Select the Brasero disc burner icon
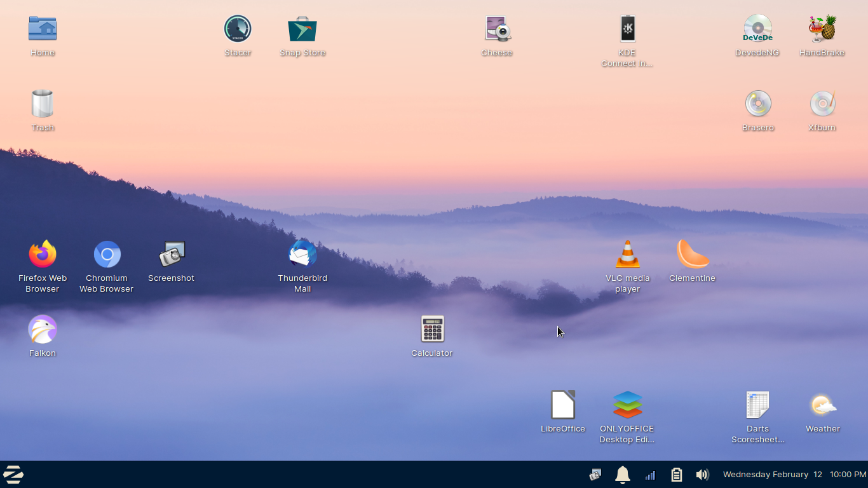 (758, 104)
